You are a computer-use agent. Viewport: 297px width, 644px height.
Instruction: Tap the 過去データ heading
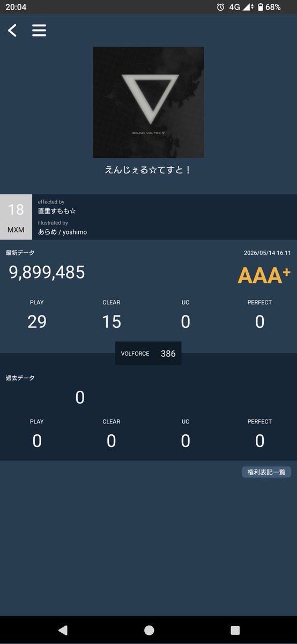[20, 378]
